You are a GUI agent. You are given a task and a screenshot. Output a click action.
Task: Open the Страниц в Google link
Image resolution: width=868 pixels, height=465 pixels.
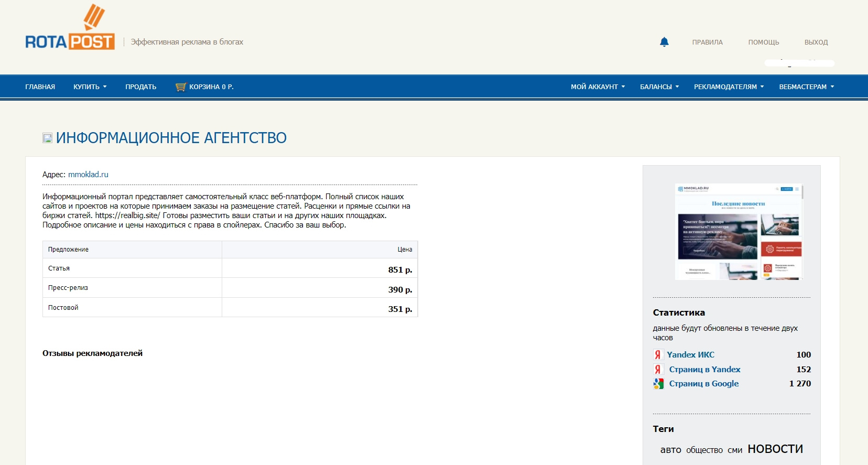(704, 384)
